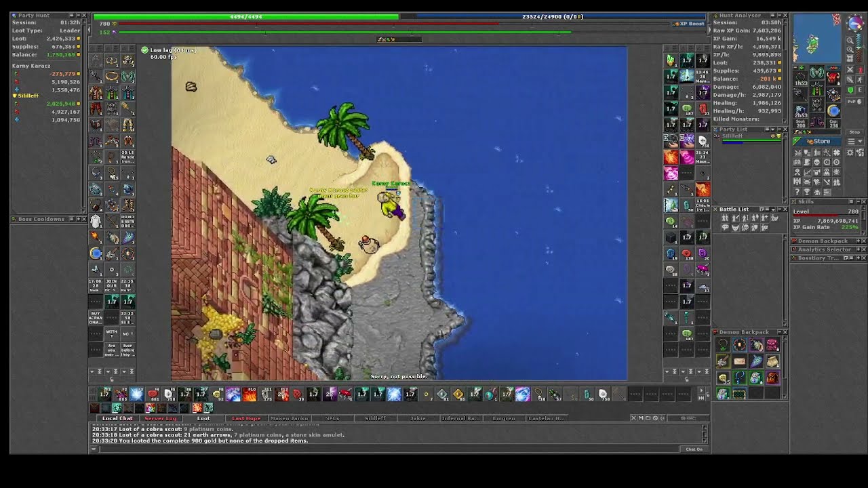Open the hamburger menu dropdown beside Store
868x488 pixels.
(x=854, y=142)
